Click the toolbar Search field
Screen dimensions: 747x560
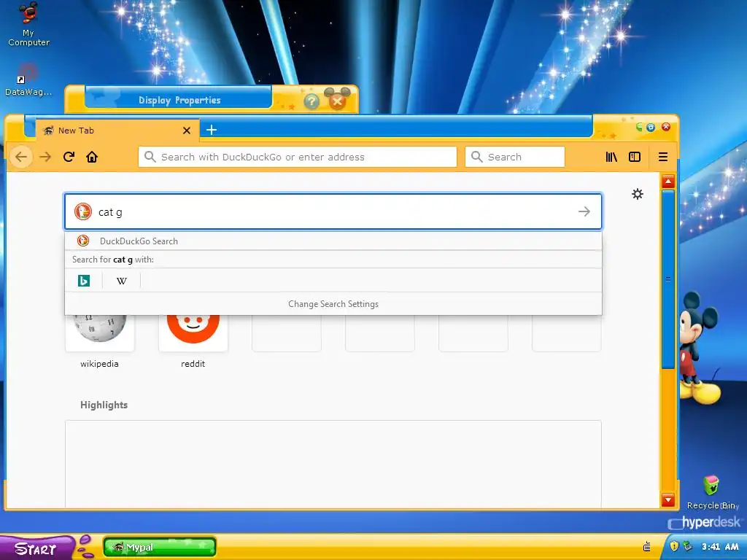click(514, 157)
